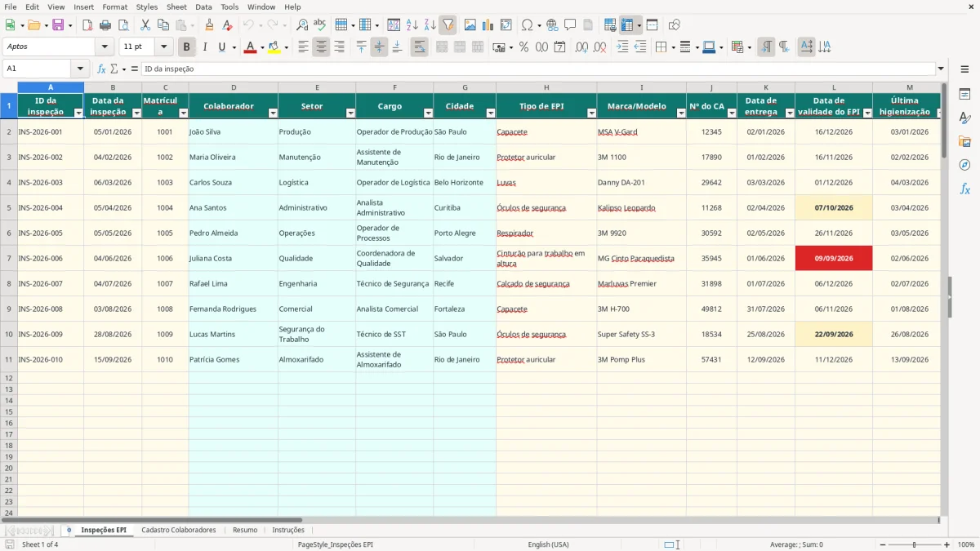The image size is (980, 551).
Task: Open Font Color dropdown arrow
Action: [x=261, y=47]
